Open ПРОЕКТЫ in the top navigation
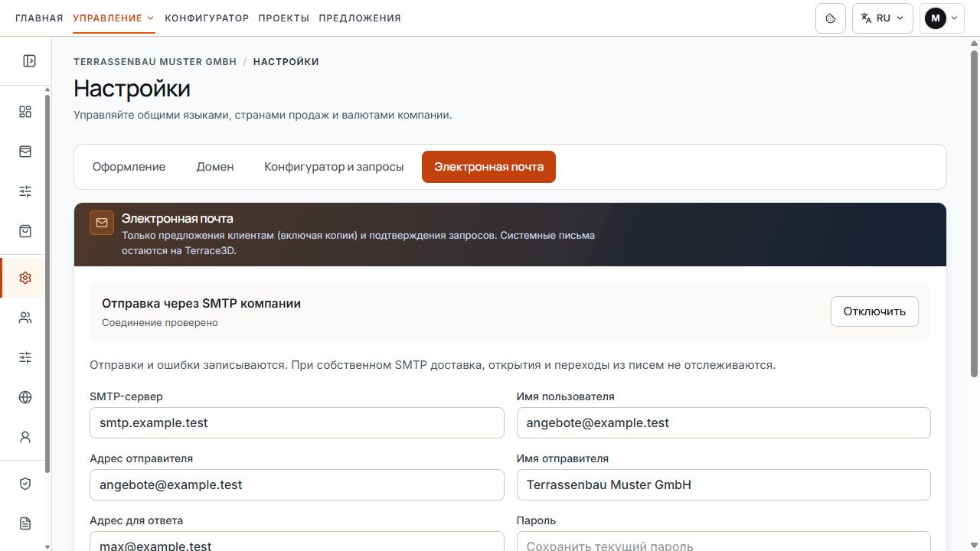This screenshot has width=980, height=551. [284, 18]
